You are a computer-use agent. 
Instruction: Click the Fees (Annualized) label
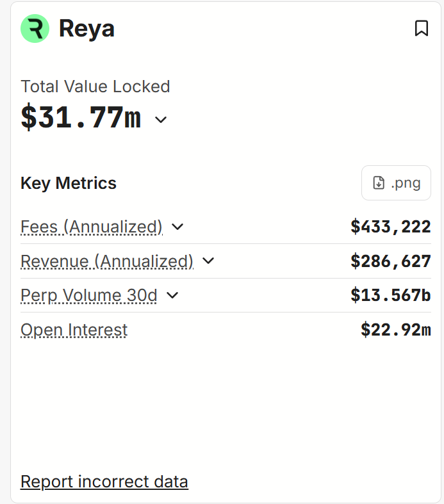pyautogui.click(x=92, y=227)
